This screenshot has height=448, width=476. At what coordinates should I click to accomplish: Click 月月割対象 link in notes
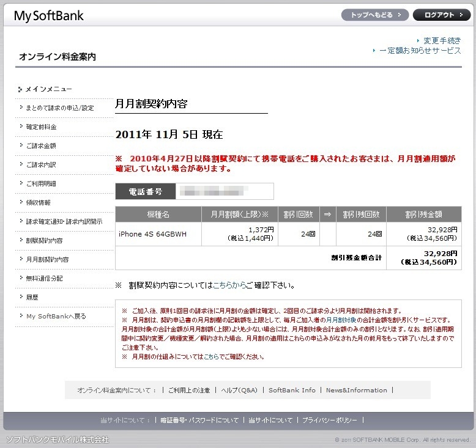click(x=341, y=320)
